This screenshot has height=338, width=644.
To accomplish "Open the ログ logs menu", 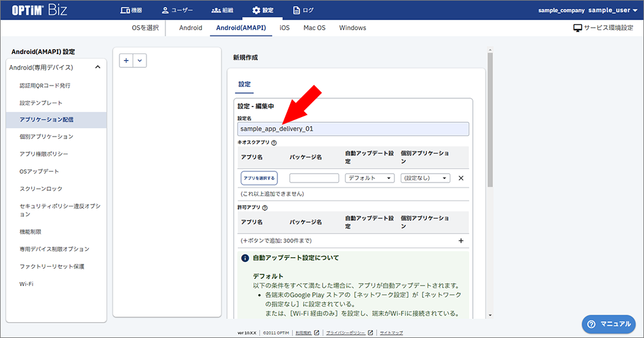I will coord(303,10).
